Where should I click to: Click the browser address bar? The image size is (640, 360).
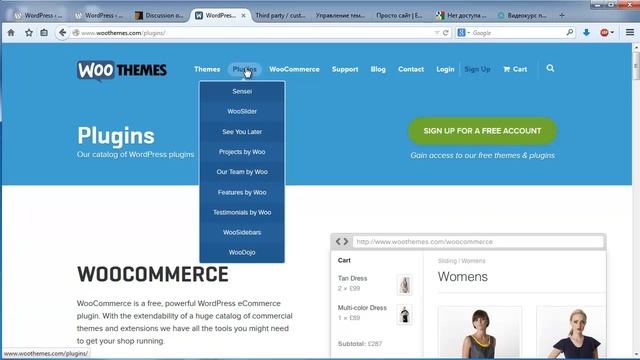(x=253, y=33)
